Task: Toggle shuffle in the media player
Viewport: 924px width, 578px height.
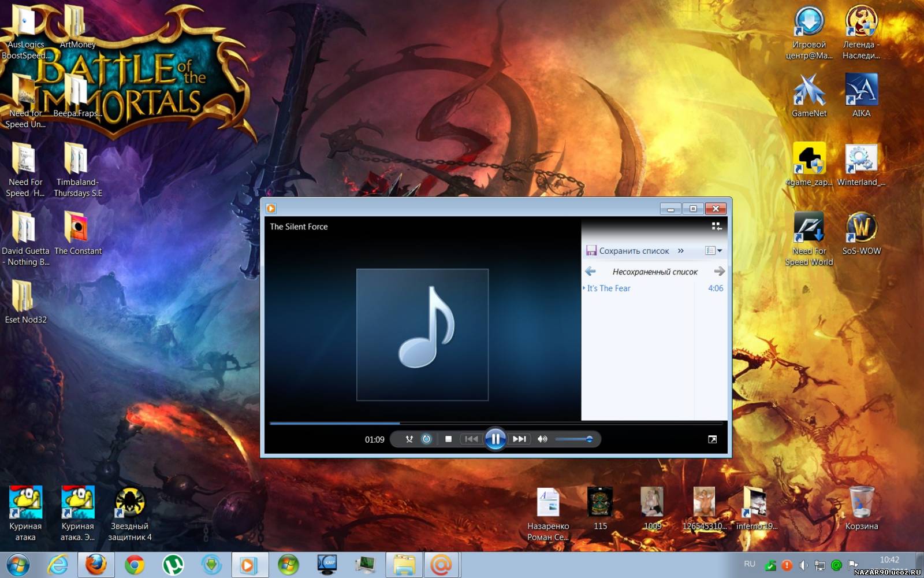Action: [x=409, y=439]
